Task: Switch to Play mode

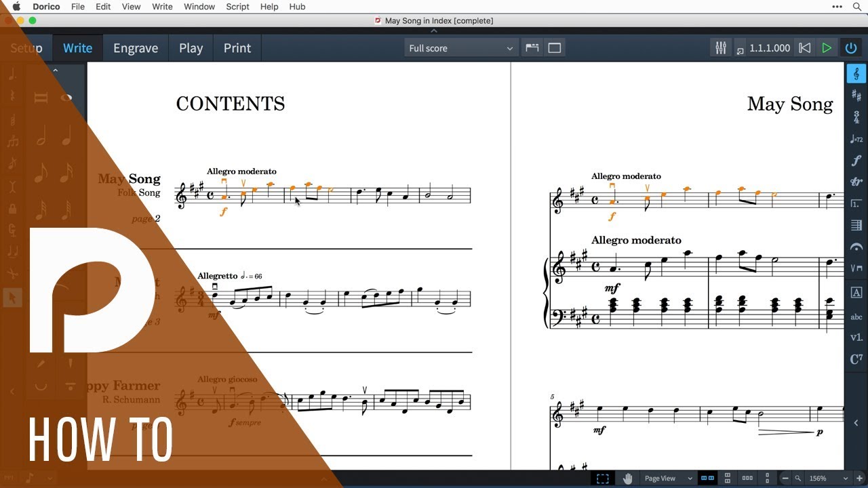Action: point(191,48)
